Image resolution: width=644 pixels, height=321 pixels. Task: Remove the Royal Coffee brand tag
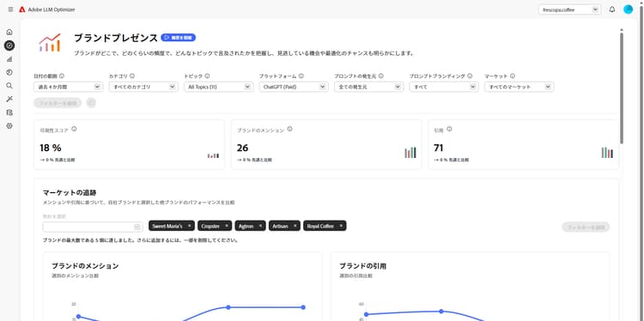(341, 226)
